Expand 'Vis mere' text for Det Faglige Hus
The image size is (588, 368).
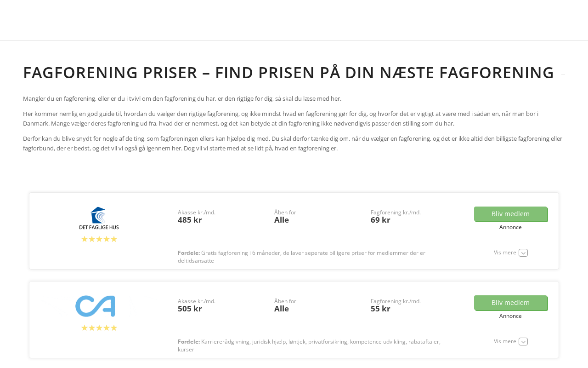click(x=505, y=253)
